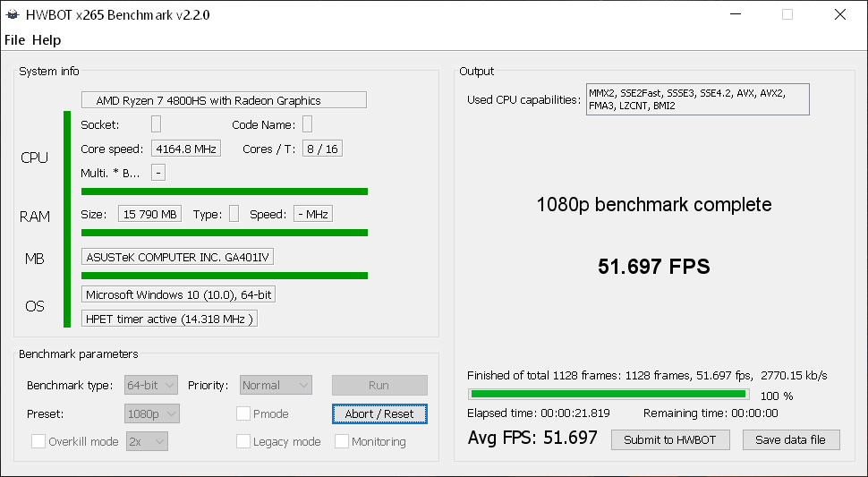Click the HPET timer active field
The width and height of the screenshot is (868, 477).
point(169,319)
